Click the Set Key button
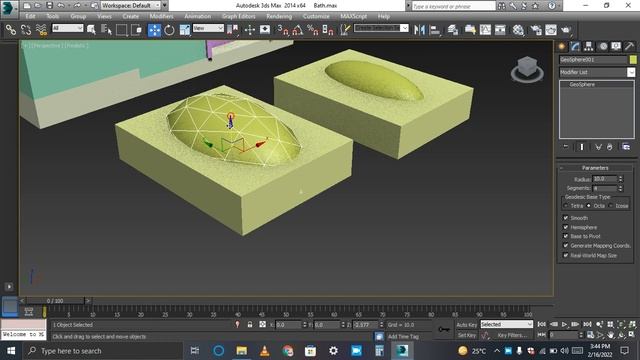 (467, 335)
